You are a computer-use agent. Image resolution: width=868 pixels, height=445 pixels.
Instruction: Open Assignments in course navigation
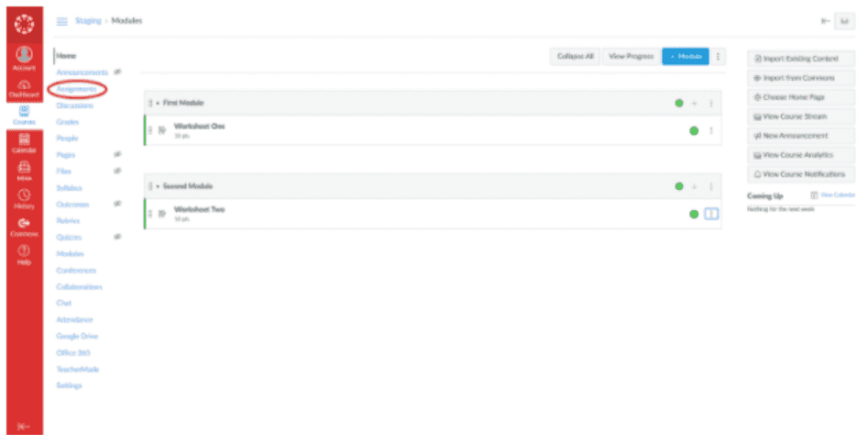pos(76,89)
